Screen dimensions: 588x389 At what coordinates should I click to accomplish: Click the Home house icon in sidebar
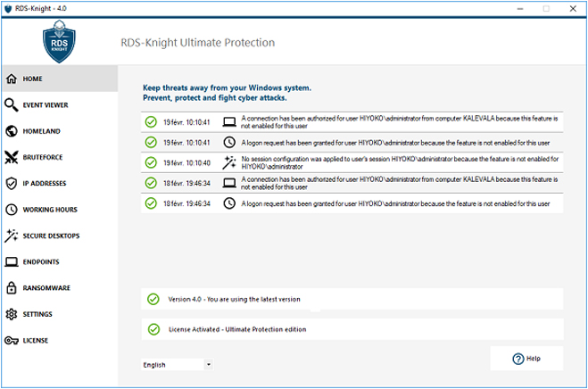tap(12, 79)
